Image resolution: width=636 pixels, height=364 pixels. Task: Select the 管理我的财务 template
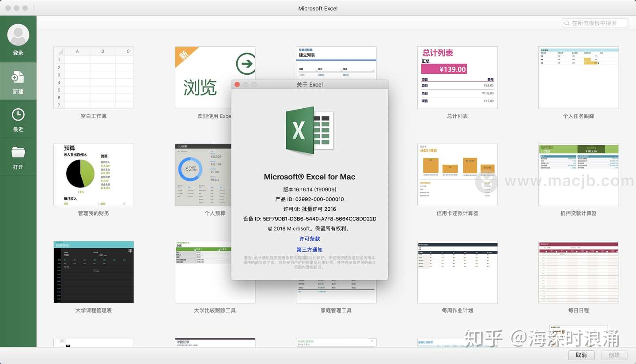click(94, 175)
